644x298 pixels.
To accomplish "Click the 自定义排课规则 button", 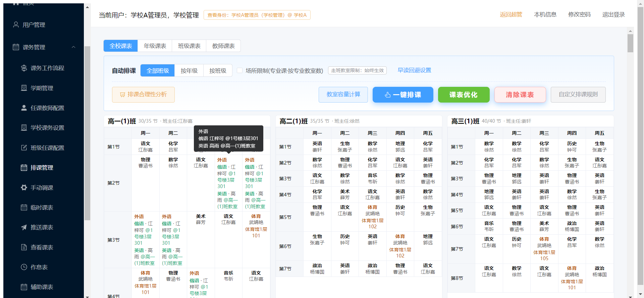I will tap(578, 95).
